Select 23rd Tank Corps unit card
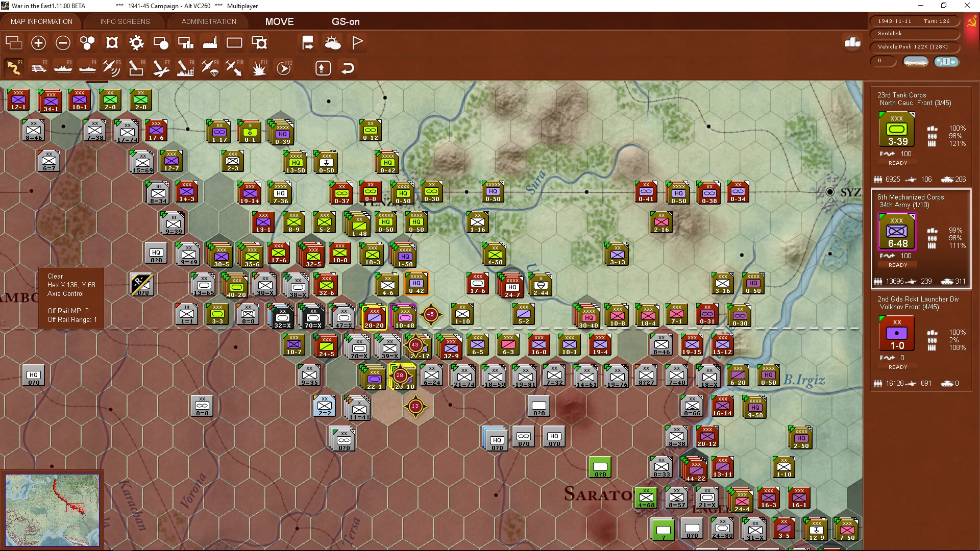980x551 pixels. click(921, 136)
